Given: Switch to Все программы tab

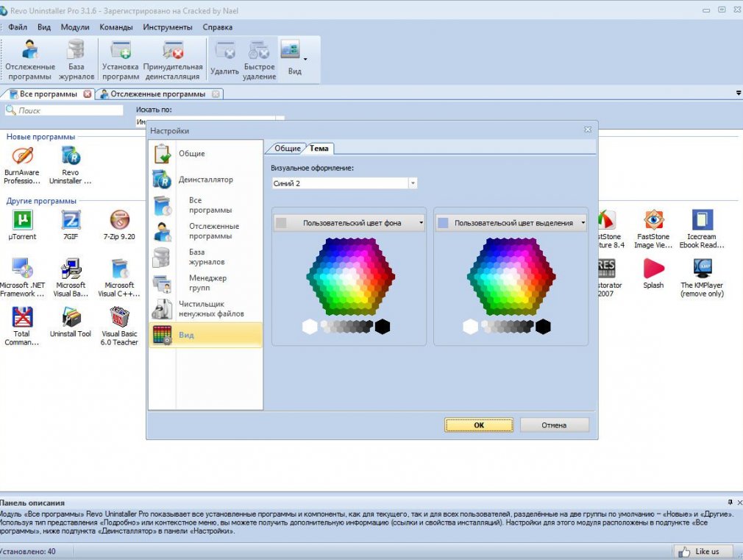Looking at the screenshot, I should 49,94.
